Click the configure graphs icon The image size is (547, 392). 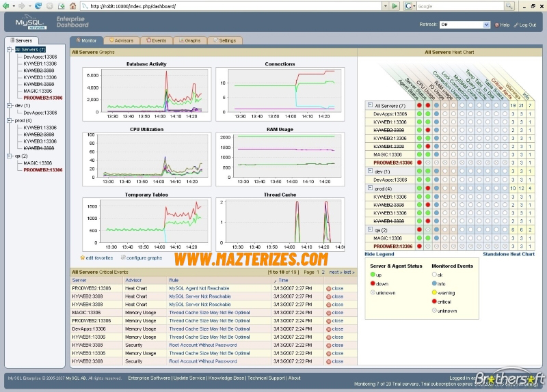pos(123,257)
